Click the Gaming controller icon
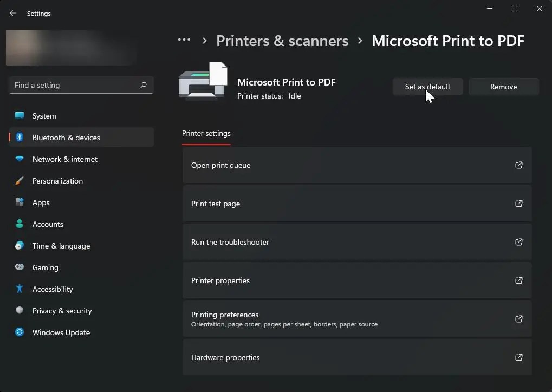552x392 pixels. coord(20,267)
